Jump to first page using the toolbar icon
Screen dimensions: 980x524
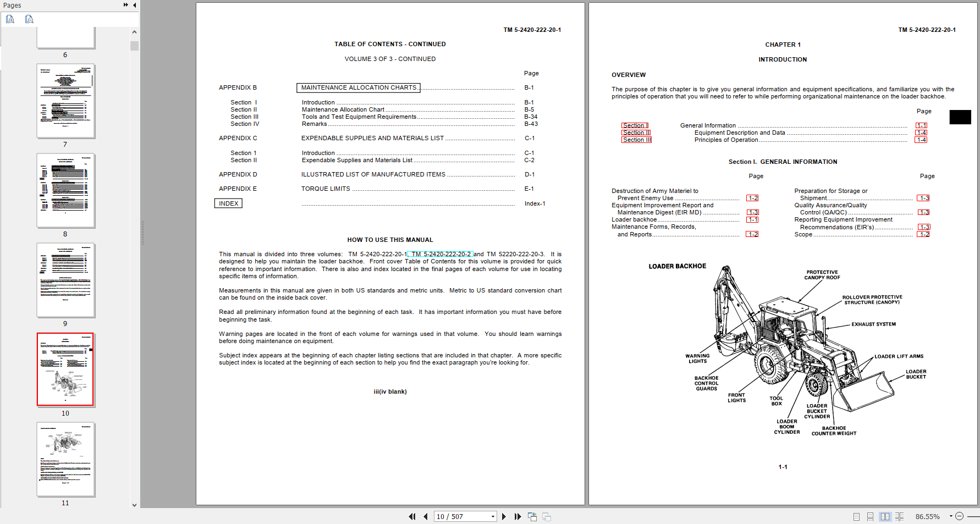pos(412,516)
